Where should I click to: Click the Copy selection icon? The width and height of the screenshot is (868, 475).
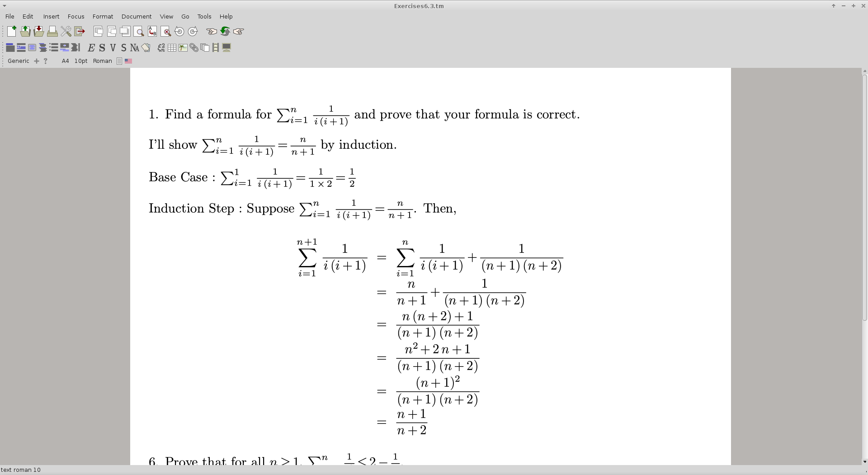pyautogui.click(x=112, y=31)
